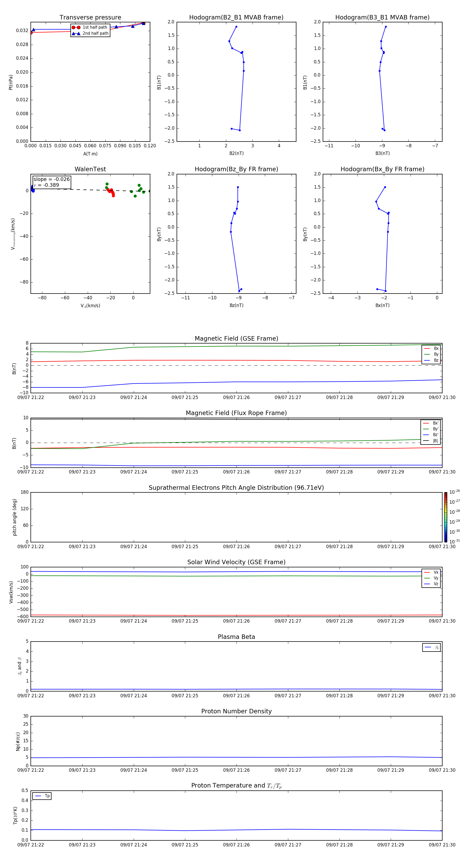Click the Tp legend entry
The height and width of the screenshot is (868, 473).
point(42,796)
